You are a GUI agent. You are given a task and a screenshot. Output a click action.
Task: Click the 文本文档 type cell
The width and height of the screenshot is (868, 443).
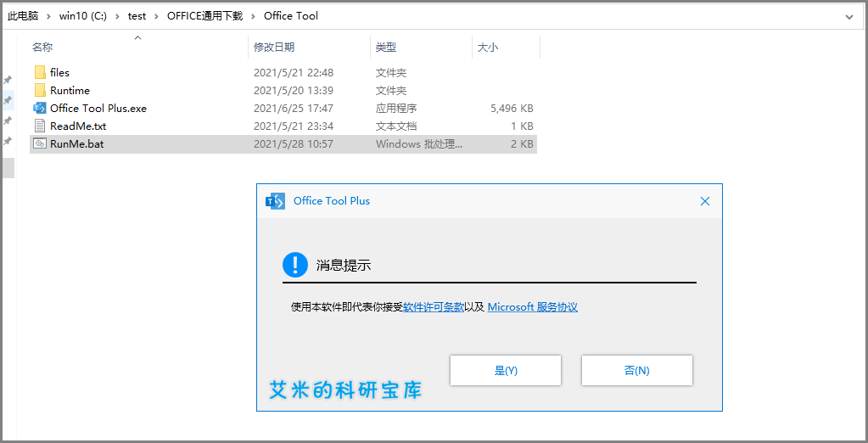tap(396, 126)
